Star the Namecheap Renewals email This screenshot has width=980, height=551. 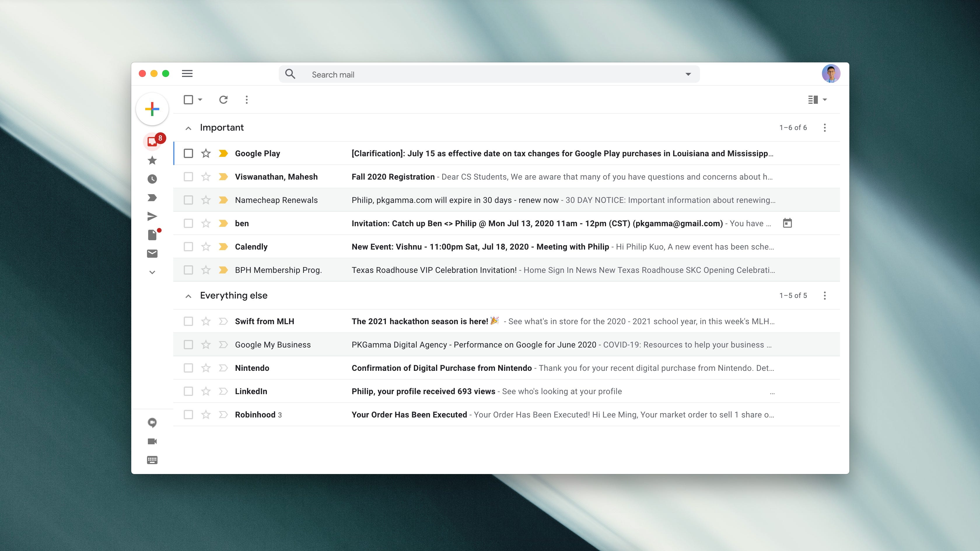(206, 200)
